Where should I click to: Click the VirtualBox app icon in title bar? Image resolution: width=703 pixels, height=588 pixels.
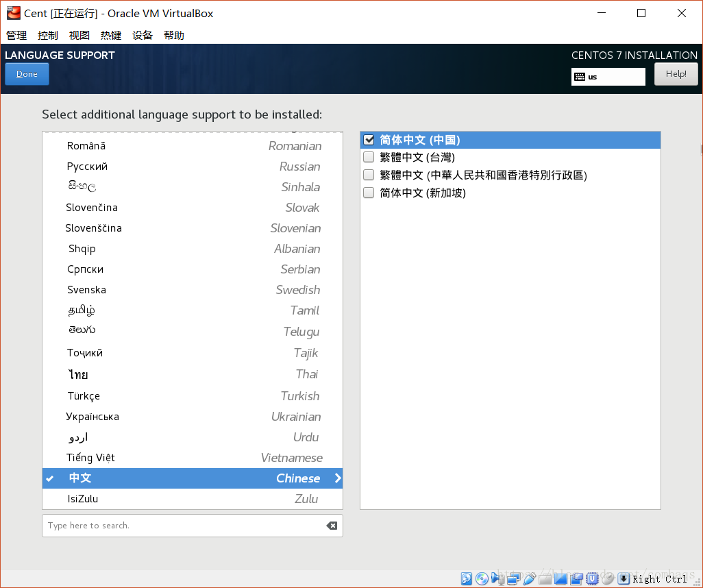tap(14, 13)
